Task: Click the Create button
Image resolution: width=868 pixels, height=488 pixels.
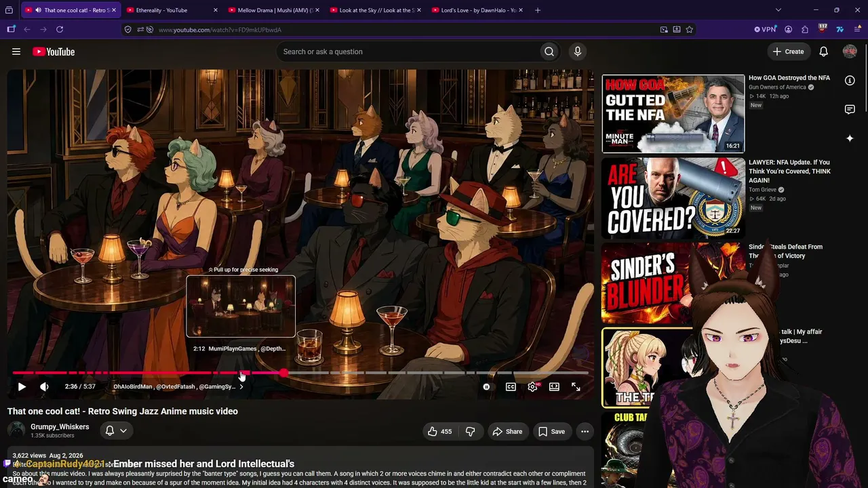Action: (x=789, y=52)
